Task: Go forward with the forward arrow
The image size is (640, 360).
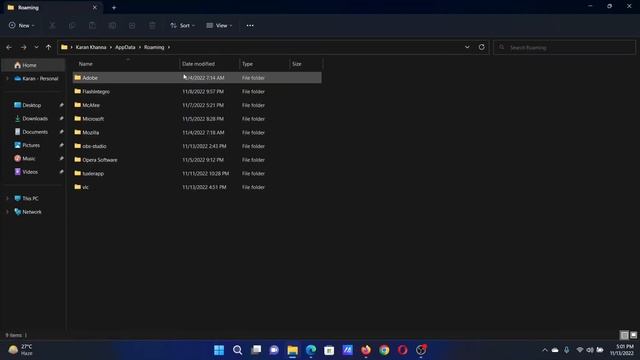Action: (23, 47)
